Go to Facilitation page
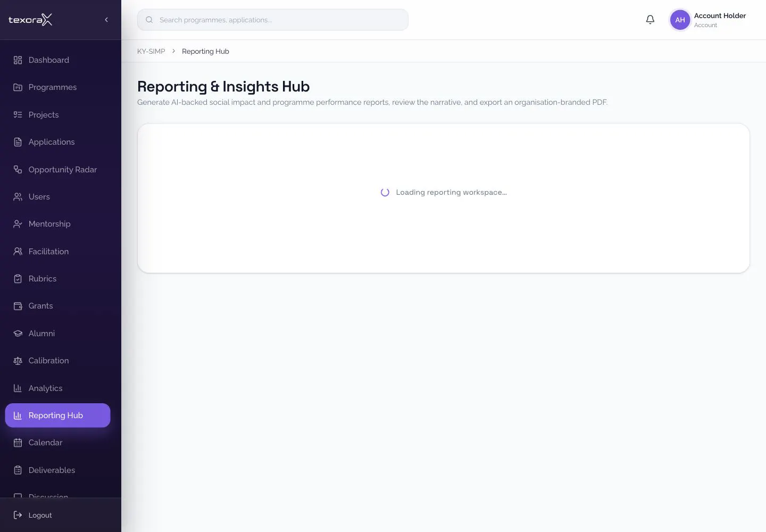Screen dimensions: 766x532 (x=57, y=252)
